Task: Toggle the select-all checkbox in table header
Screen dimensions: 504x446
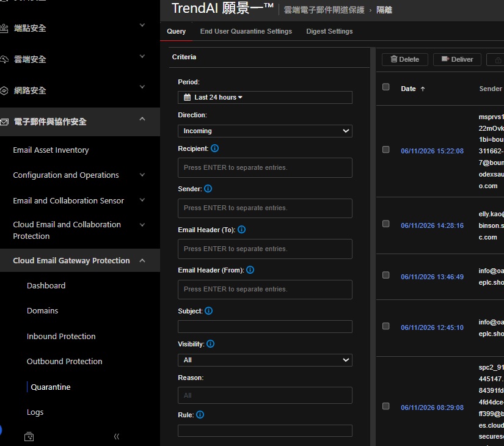Action: 386,87
